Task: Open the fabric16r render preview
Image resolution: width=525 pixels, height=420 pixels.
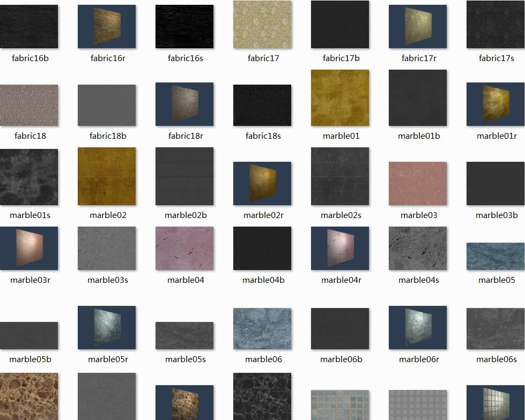Action: coord(107,26)
